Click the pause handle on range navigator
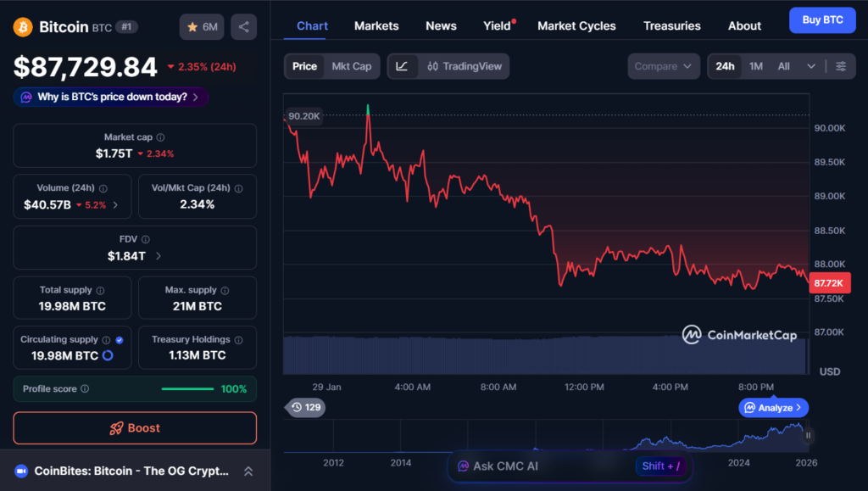 pyautogui.click(x=808, y=435)
